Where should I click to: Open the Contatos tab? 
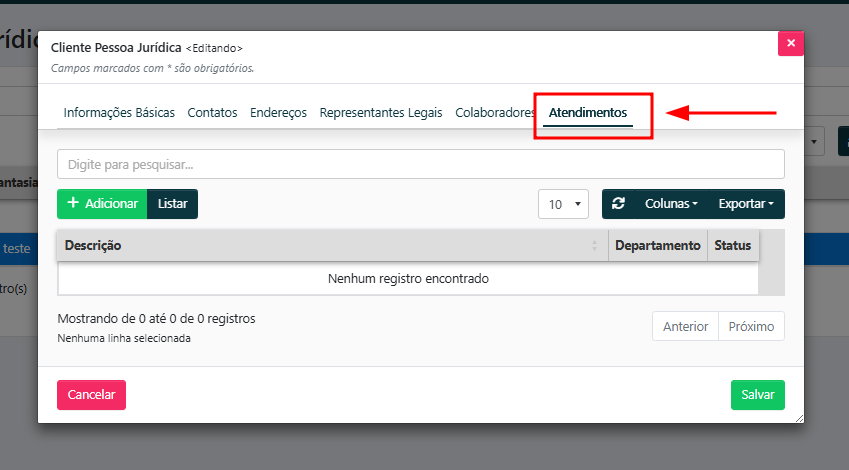click(212, 113)
